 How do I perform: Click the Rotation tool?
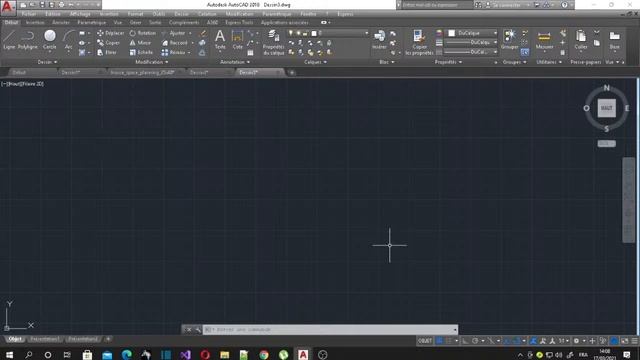click(x=142, y=33)
